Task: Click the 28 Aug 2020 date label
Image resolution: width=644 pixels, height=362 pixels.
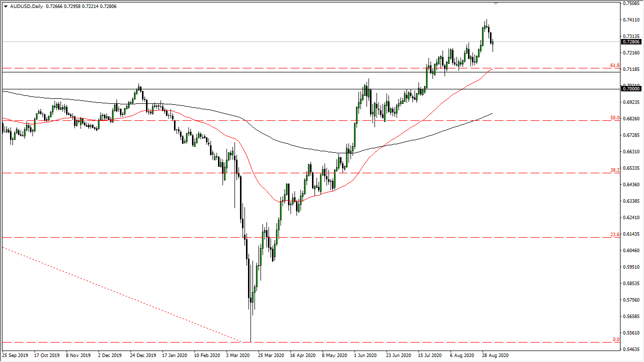Action: coord(495,356)
